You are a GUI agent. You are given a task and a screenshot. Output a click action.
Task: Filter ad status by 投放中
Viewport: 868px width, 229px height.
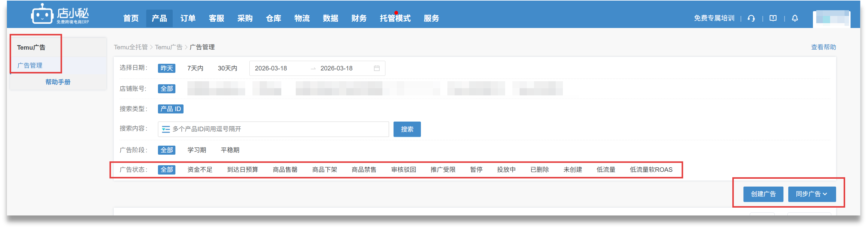506,169
